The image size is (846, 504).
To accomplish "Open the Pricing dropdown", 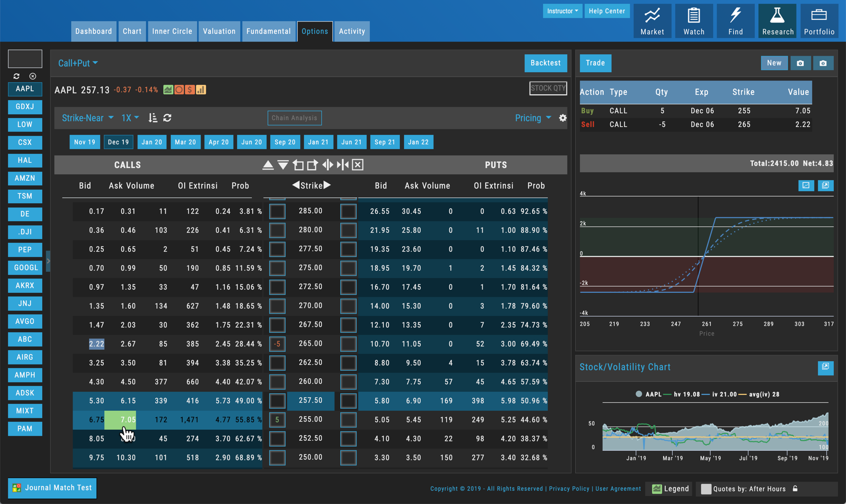I will point(533,118).
